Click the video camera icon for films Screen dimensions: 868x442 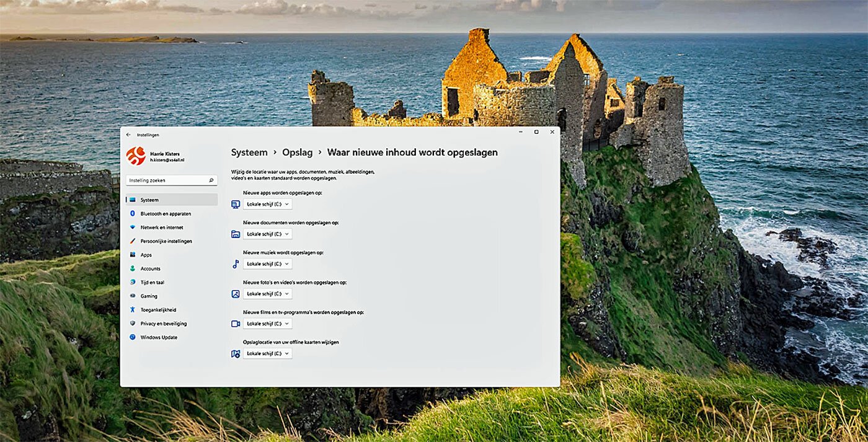click(236, 324)
